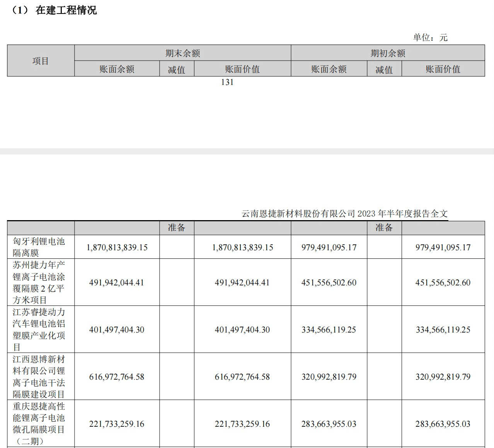Select the 苏州捷力 coated separator project cell
Image resolution: width=494 pixels, height=448 pixels.
coord(39,282)
